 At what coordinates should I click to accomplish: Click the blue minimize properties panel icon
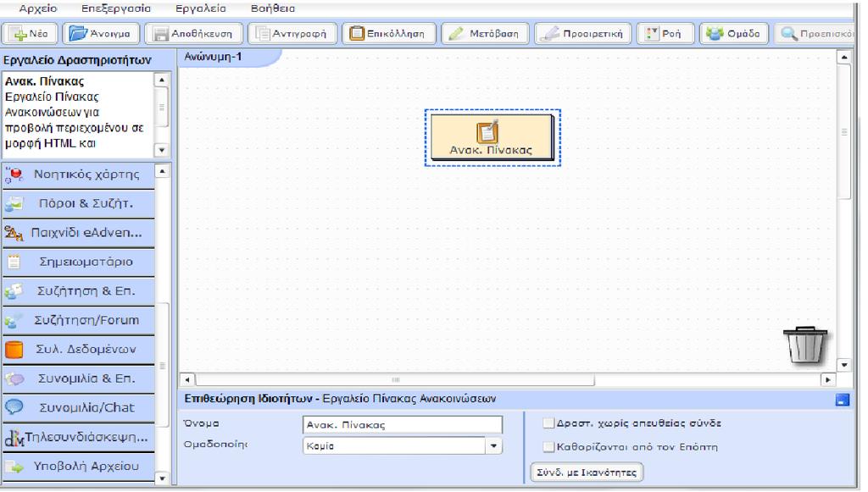pyautogui.click(x=842, y=401)
